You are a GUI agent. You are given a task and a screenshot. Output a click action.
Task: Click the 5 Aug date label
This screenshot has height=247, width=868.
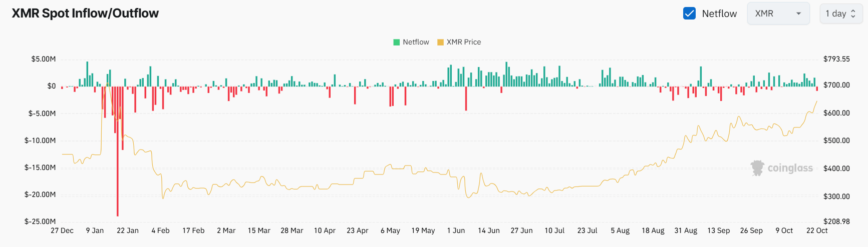(x=620, y=230)
